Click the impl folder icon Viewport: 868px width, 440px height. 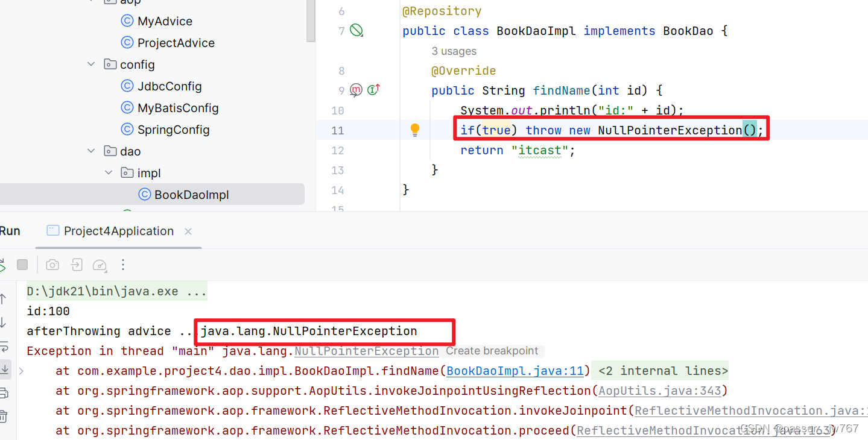click(127, 173)
